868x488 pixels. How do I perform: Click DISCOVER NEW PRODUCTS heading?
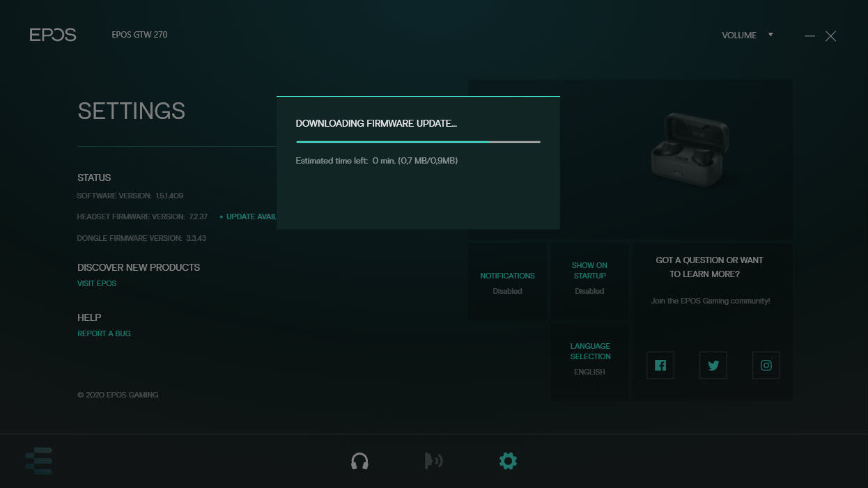(139, 267)
